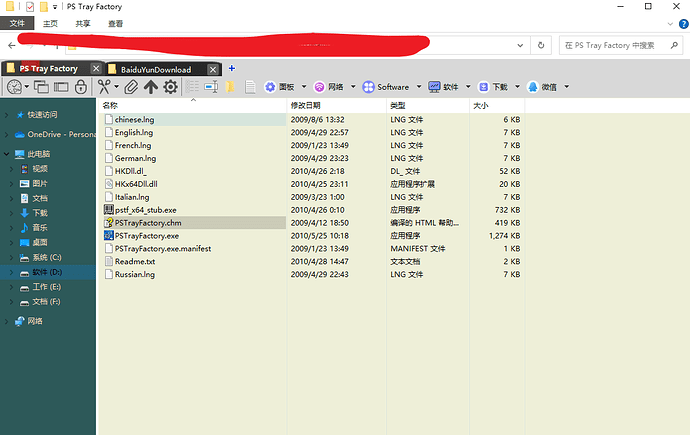This screenshot has height=435, width=690.
Task: Click the help question mark icon
Action: click(683, 24)
